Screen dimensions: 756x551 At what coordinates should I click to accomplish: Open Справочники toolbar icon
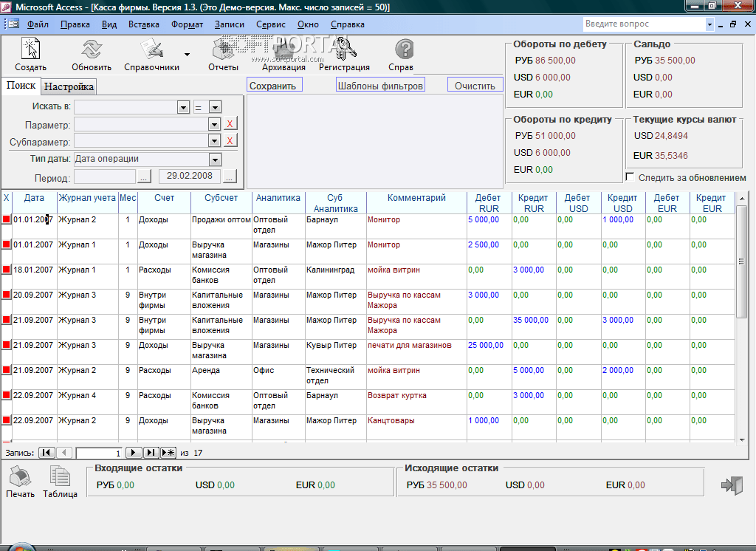[x=152, y=49]
